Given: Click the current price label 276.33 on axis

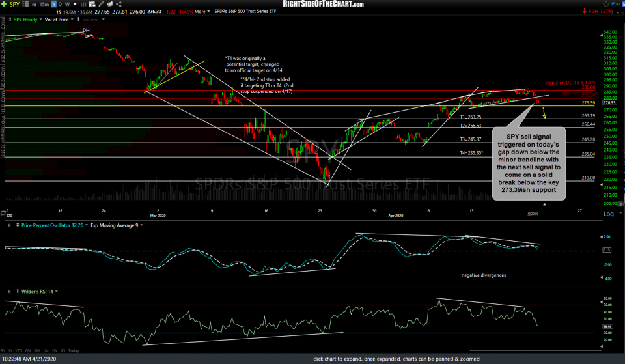Looking at the screenshot, I should pyautogui.click(x=610, y=102).
